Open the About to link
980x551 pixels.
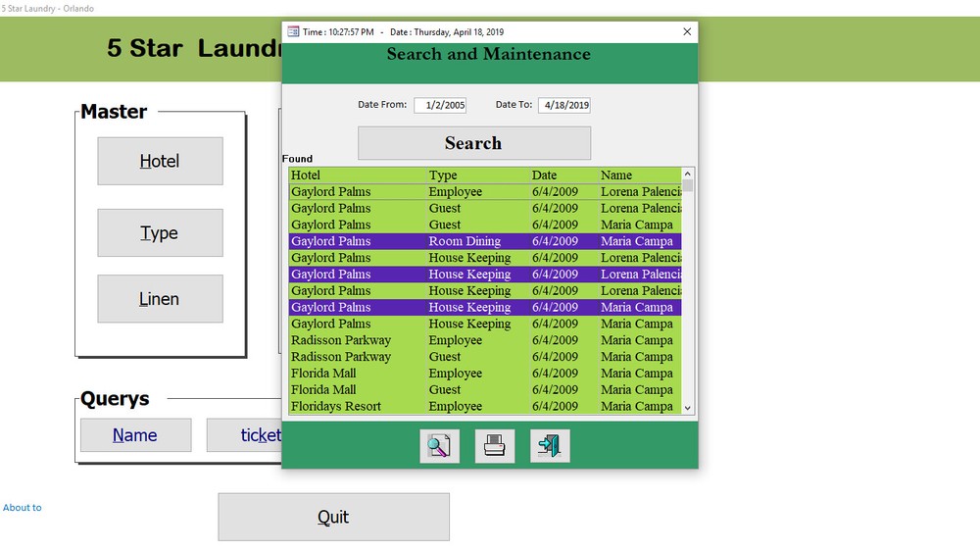[22, 507]
